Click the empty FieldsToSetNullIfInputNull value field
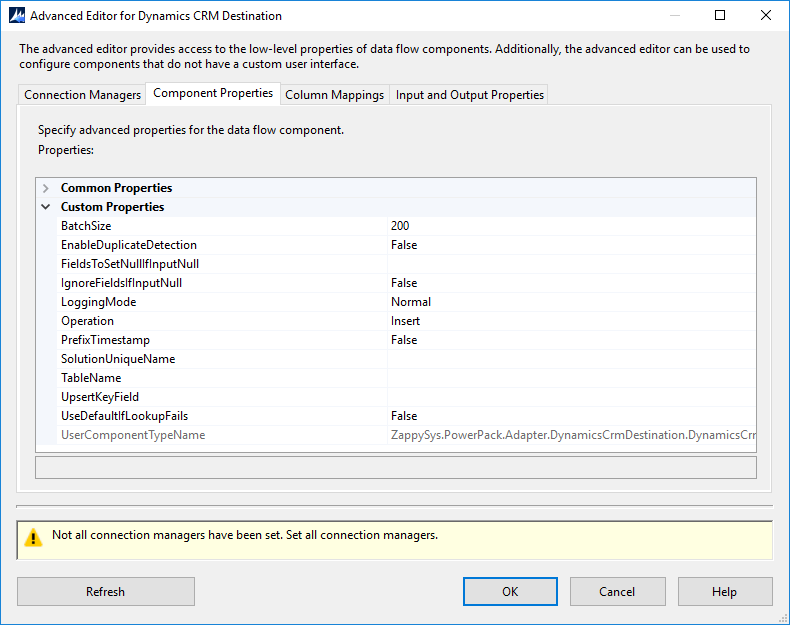Viewport: 790px width, 625px height. 572,264
